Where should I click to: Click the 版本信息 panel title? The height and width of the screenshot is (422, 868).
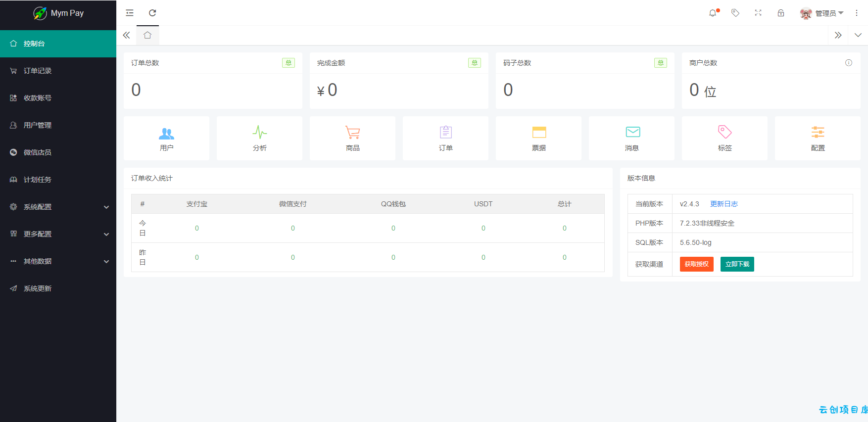[x=641, y=178]
